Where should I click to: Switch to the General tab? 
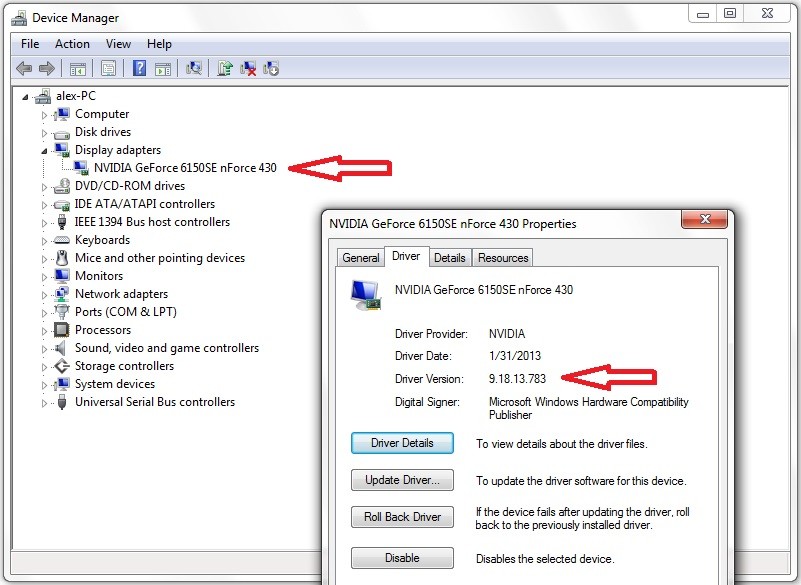(x=361, y=258)
